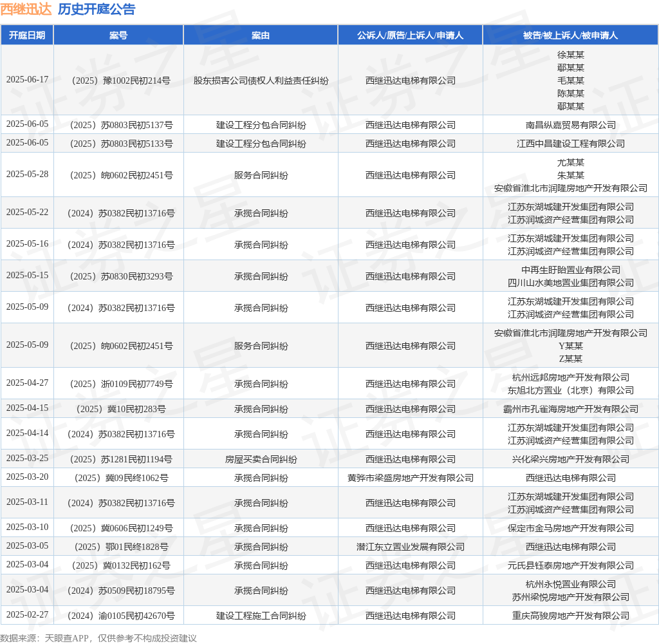The image size is (659, 644).
Task: Select the 开庭日期 column header
Action: click(x=27, y=35)
